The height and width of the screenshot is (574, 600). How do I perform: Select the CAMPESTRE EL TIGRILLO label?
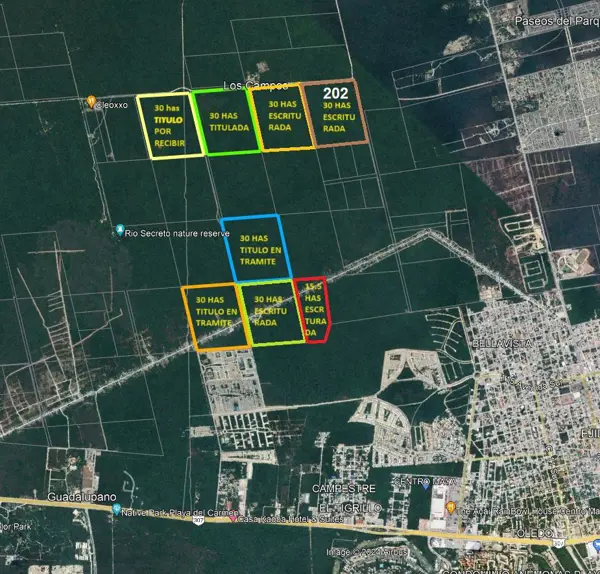coord(346,498)
